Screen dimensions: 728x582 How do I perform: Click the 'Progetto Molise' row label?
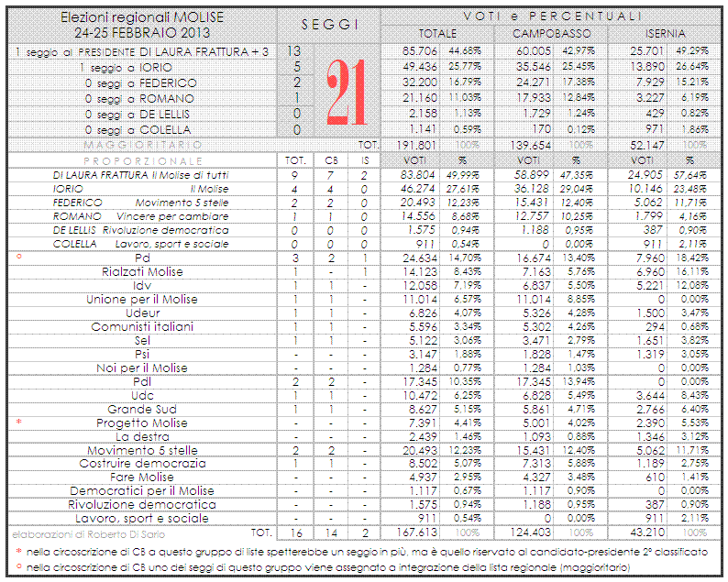142,423
